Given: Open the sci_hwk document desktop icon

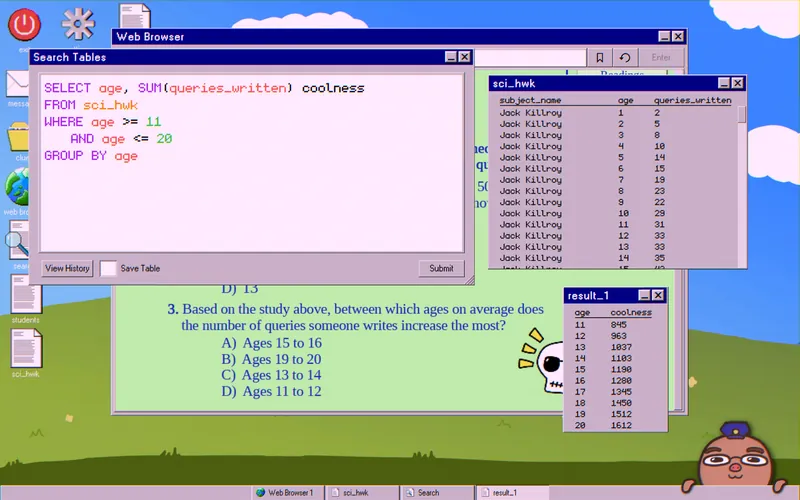Looking at the screenshot, I should [26, 348].
